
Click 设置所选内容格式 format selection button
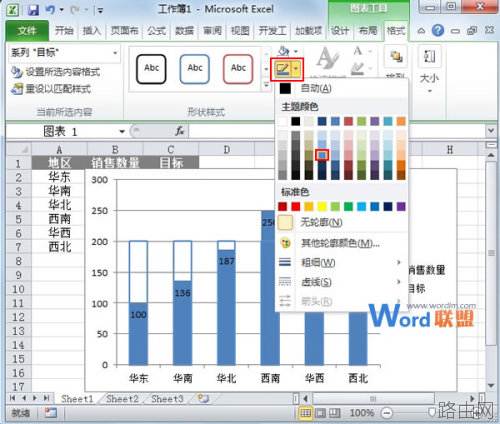tap(56, 71)
